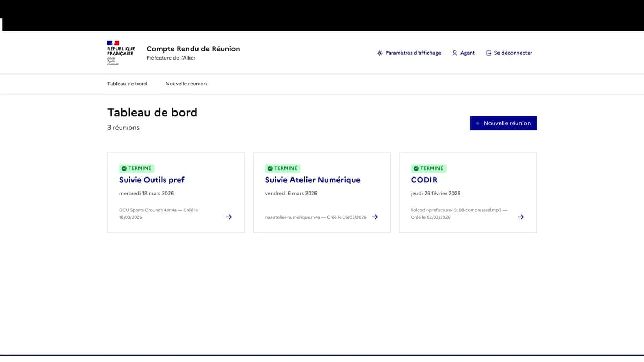Select Se déconnecter to log out
Viewport: 644px width, 362px height.
click(509, 53)
